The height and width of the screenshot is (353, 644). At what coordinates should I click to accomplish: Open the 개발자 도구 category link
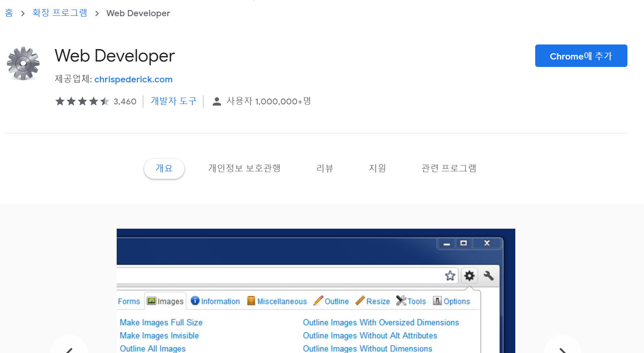tap(174, 101)
